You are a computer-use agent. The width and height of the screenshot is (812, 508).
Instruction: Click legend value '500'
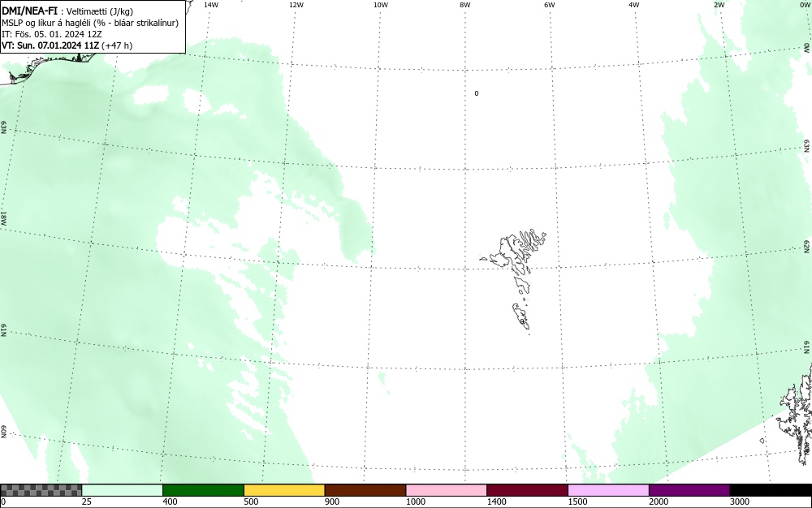pyautogui.click(x=251, y=502)
